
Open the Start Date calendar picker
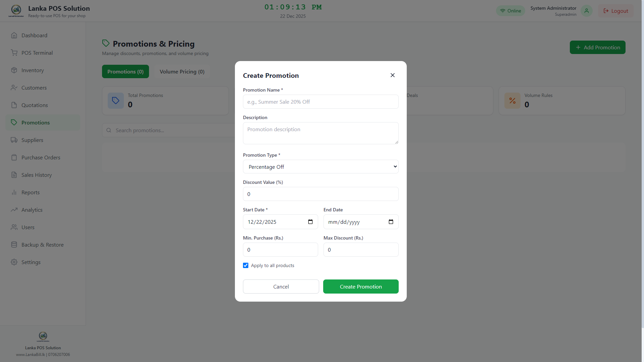coord(310,222)
